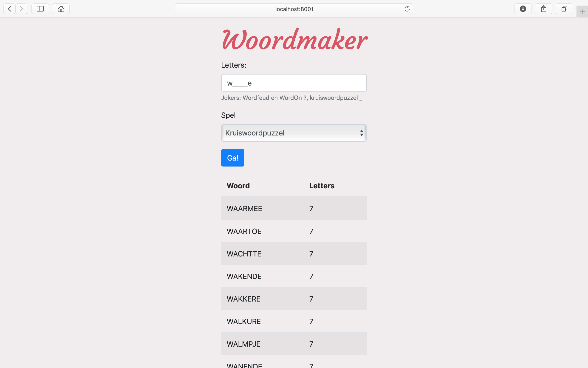The width and height of the screenshot is (588, 368).
Task: Toggle the Safari sidebar
Action: click(x=40, y=9)
